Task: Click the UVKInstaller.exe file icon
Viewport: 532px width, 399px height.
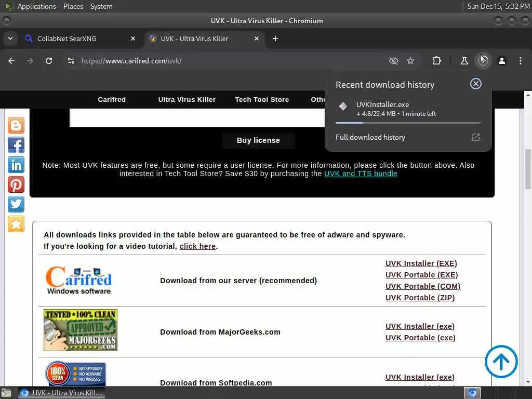Action: tap(343, 107)
